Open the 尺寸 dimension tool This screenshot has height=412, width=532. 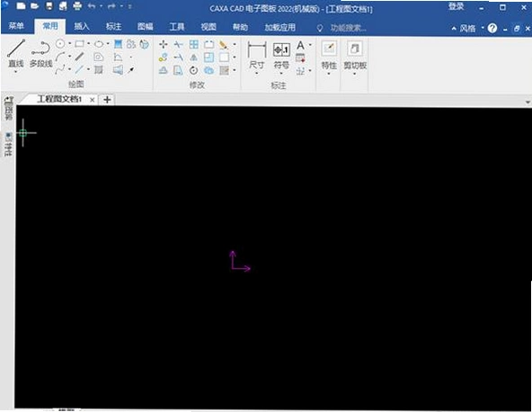click(x=256, y=56)
